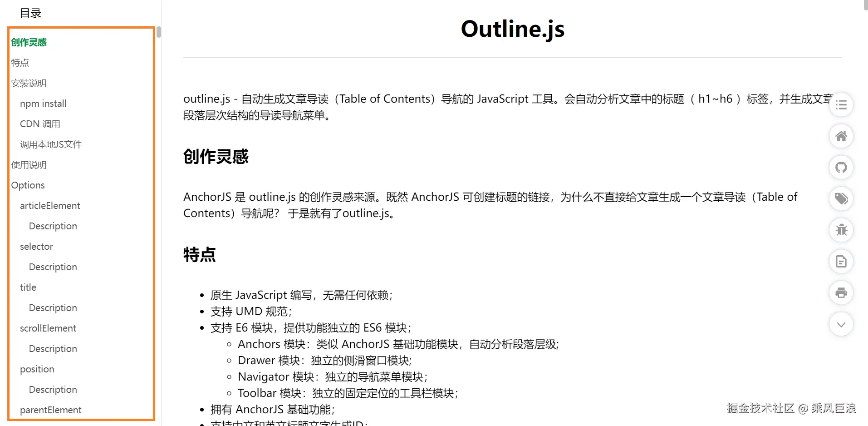
Task: Click Description under articleElement
Action: click(x=53, y=226)
